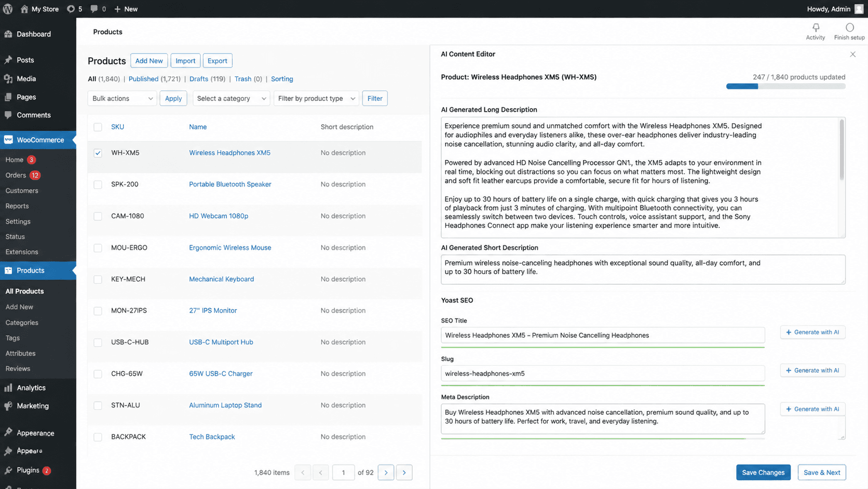Click the Dashboard gauge icon

click(x=8, y=34)
